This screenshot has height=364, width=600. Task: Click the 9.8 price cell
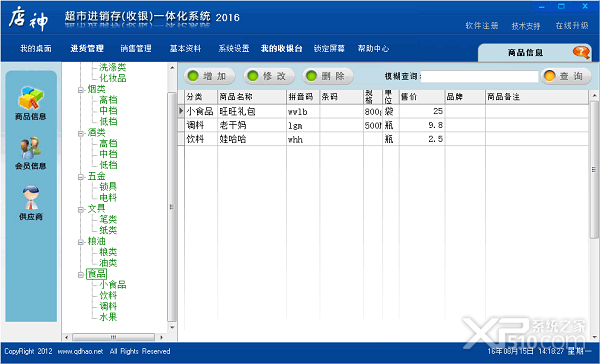tap(422, 125)
